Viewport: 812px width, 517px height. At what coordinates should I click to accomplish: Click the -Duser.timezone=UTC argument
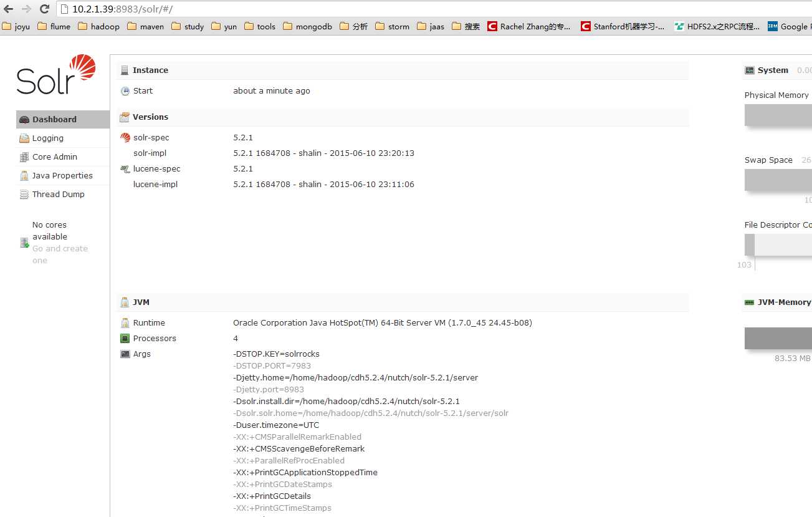[276, 425]
